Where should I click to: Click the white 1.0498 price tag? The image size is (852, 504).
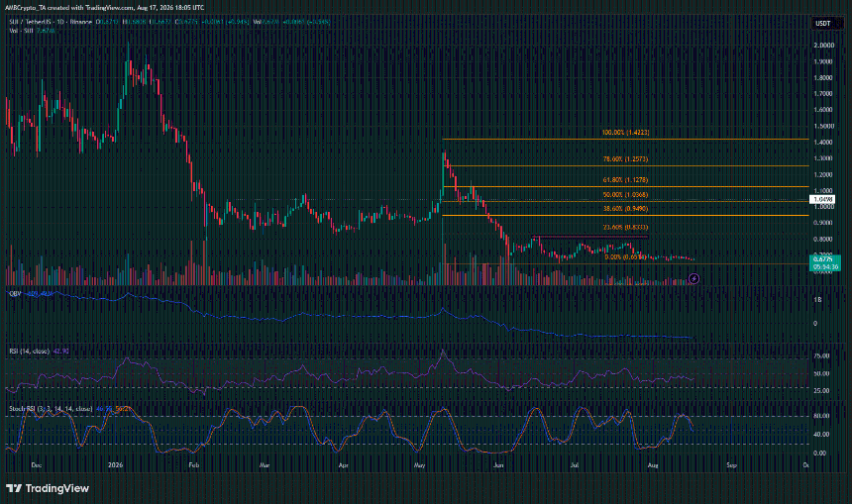coord(822,199)
